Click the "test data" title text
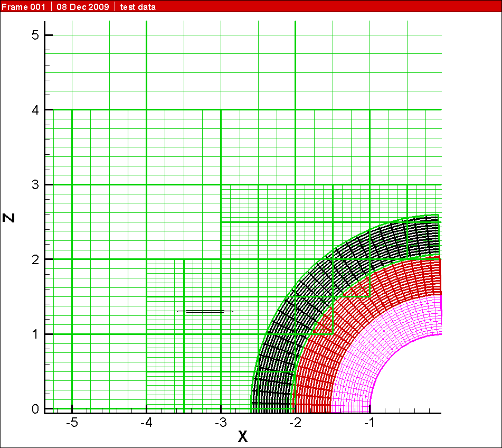 [138, 6]
